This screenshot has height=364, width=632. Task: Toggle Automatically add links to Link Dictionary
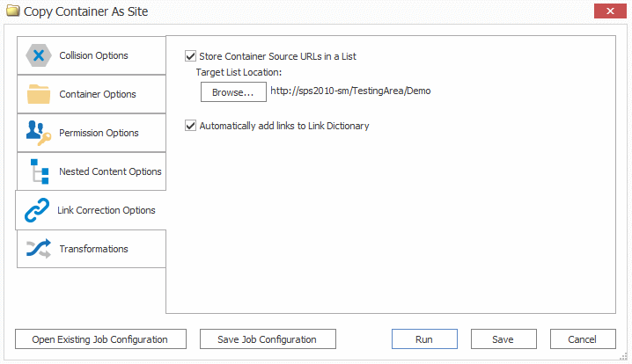191,126
